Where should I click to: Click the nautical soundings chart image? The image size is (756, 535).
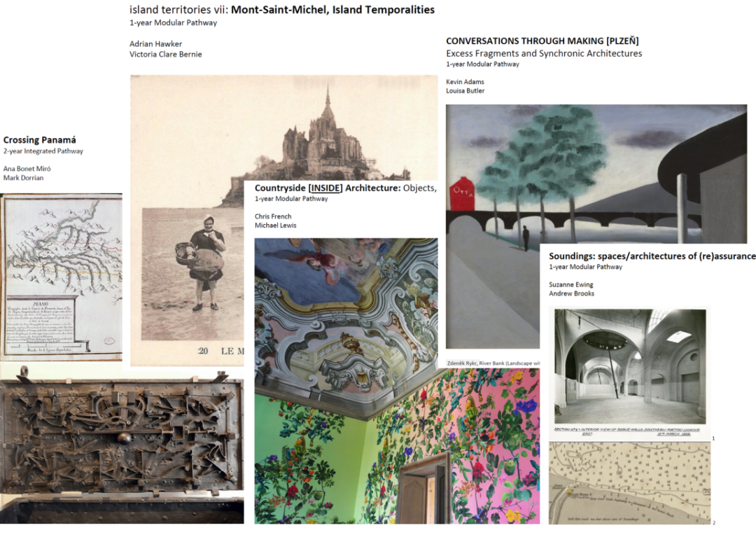(629, 483)
